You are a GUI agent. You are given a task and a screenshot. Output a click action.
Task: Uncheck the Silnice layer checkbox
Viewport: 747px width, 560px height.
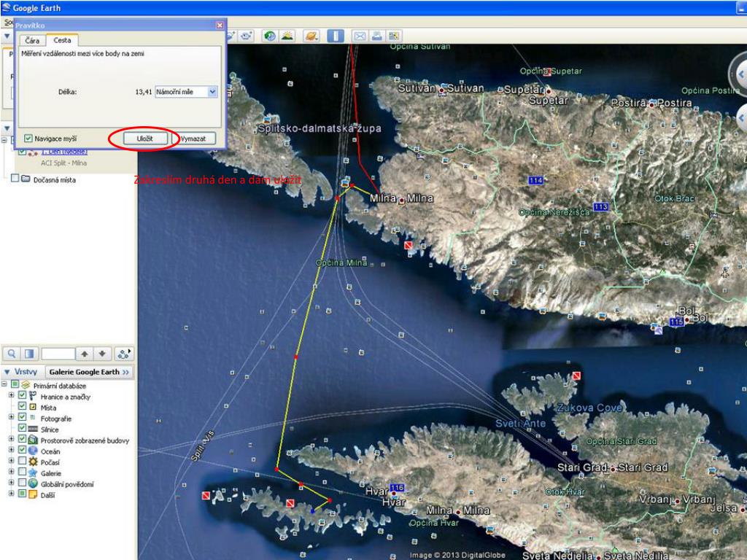coord(22,428)
